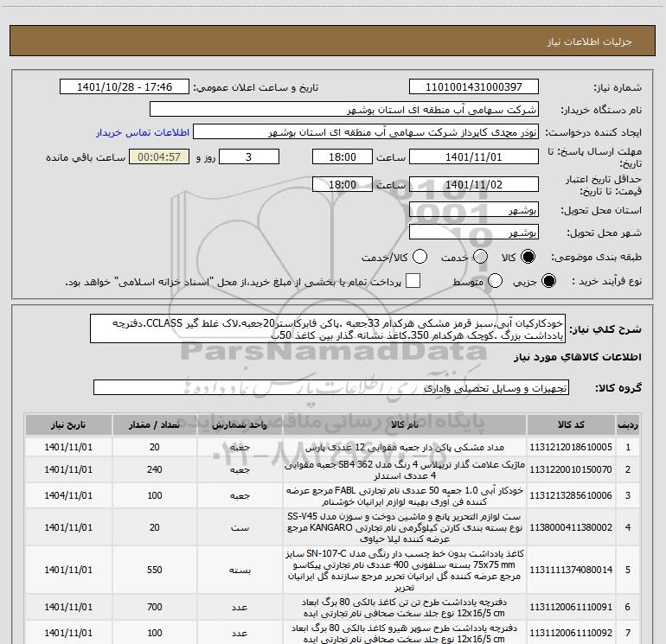Click the buyer organization name field

[344, 110]
